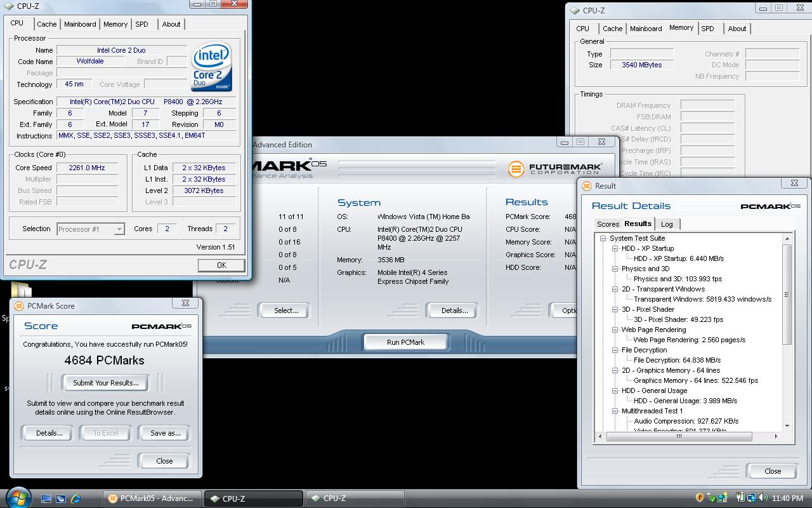Image resolution: width=812 pixels, height=508 pixels.
Task: Click CPU-Z title bar icon in right window
Action: tap(575, 10)
